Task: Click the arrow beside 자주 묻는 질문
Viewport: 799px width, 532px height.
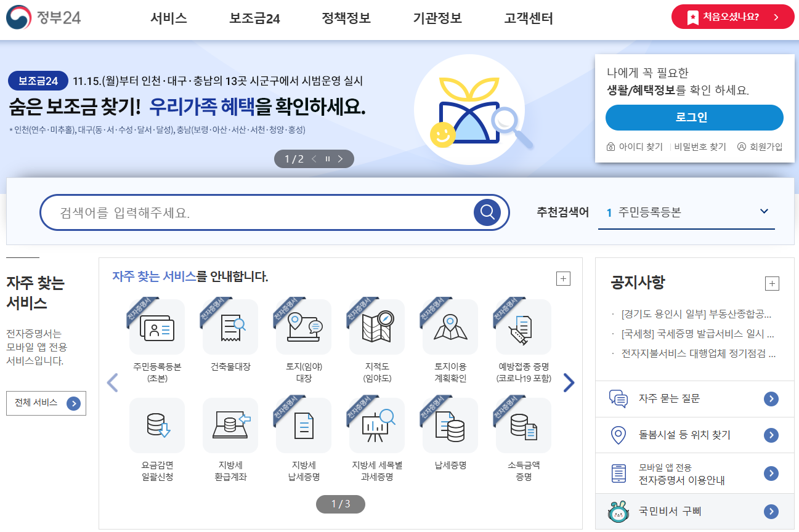Action: 771,399
